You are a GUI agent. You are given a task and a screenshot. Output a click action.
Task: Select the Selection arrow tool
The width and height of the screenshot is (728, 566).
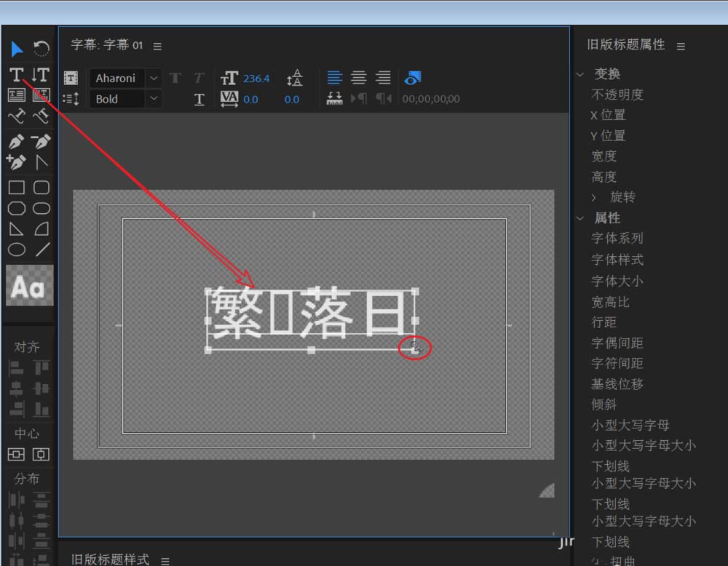tap(15, 48)
